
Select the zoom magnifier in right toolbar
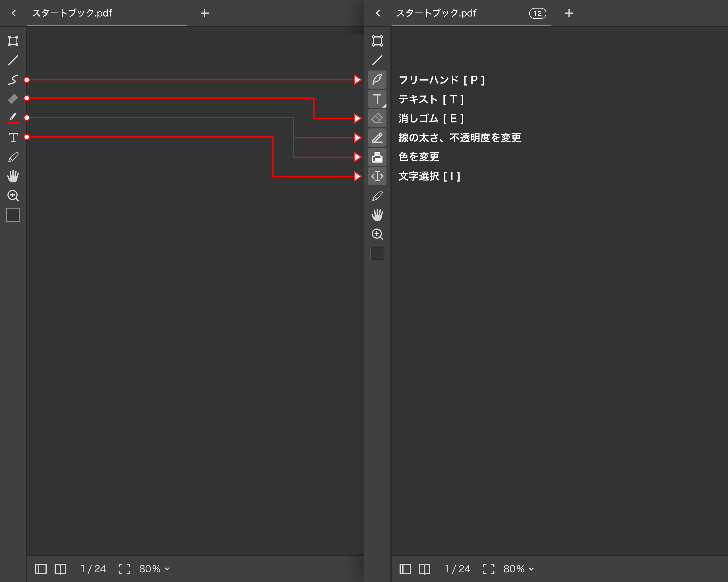[377, 234]
